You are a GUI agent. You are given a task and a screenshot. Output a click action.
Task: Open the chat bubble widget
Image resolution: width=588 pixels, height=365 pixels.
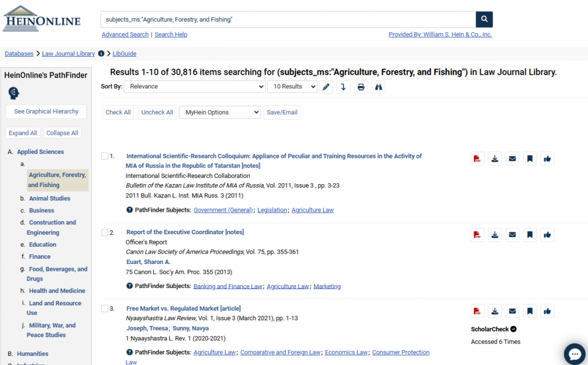coord(574,354)
